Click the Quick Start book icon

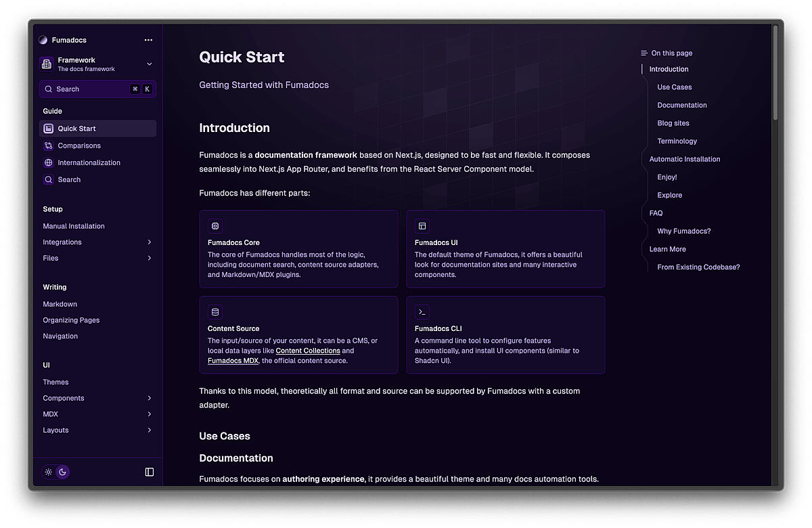pos(48,129)
